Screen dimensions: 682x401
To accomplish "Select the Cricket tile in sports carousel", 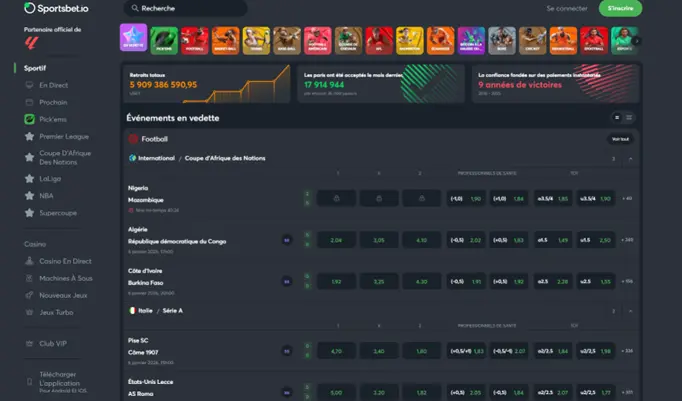I will pyautogui.click(x=533, y=40).
